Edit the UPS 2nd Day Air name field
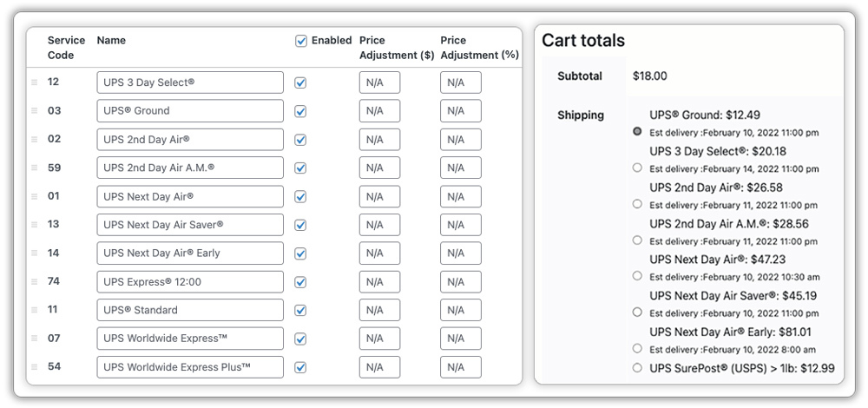The width and height of the screenshot is (868, 408). click(190, 140)
